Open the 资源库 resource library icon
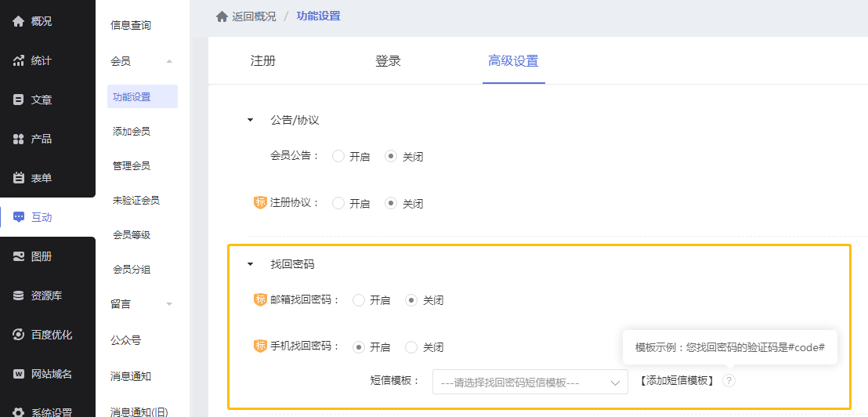This screenshot has height=417, width=868. tap(19, 296)
